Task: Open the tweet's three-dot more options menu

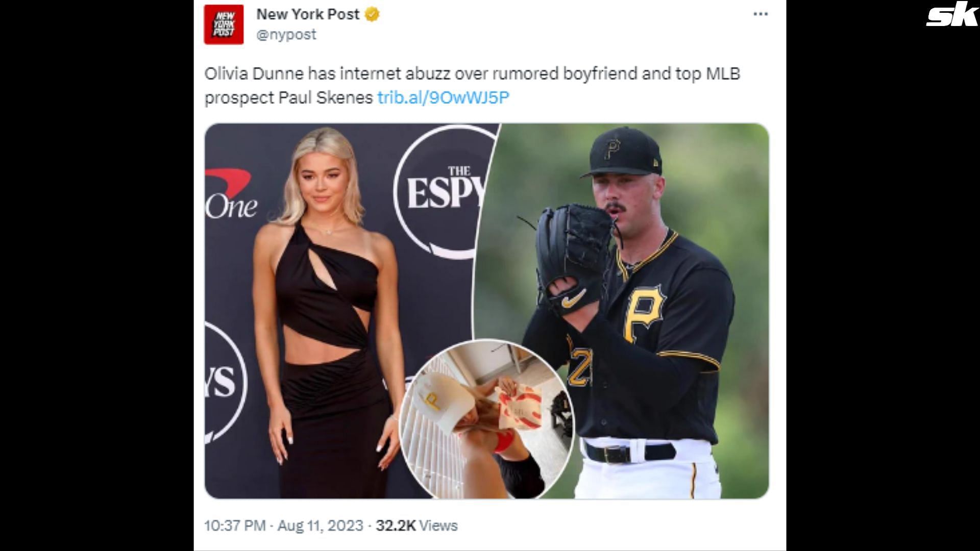Action: (x=761, y=14)
